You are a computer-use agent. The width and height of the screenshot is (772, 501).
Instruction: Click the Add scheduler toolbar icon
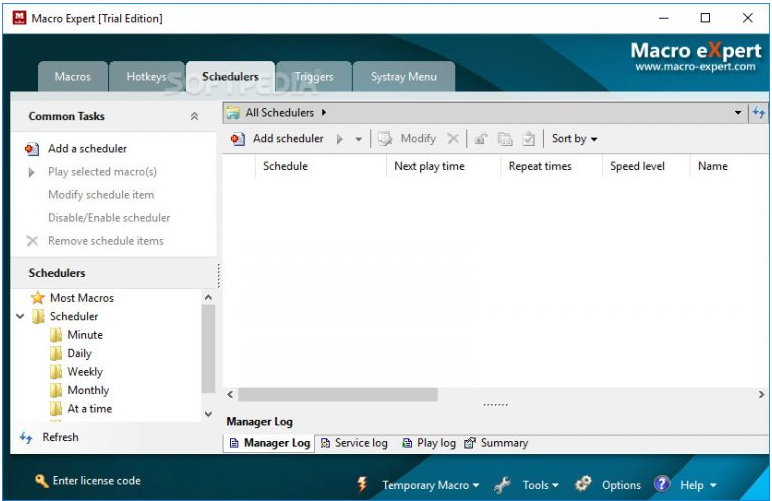click(x=238, y=139)
